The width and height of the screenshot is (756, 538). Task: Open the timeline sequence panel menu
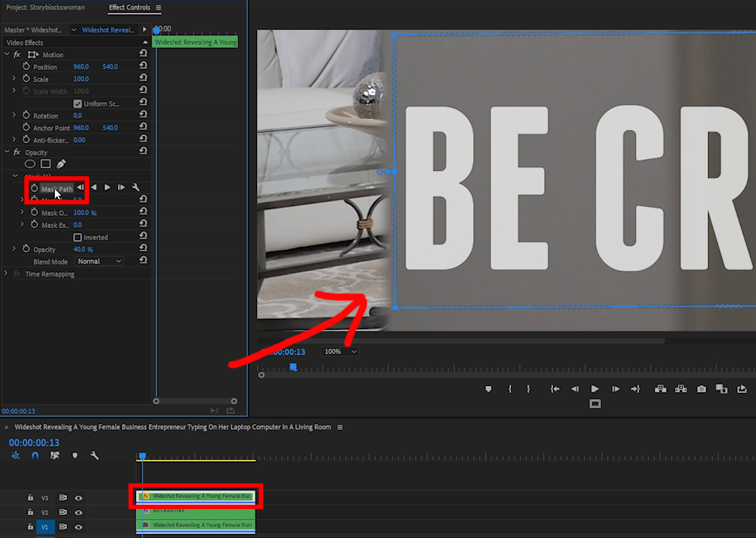tap(340, 427)
